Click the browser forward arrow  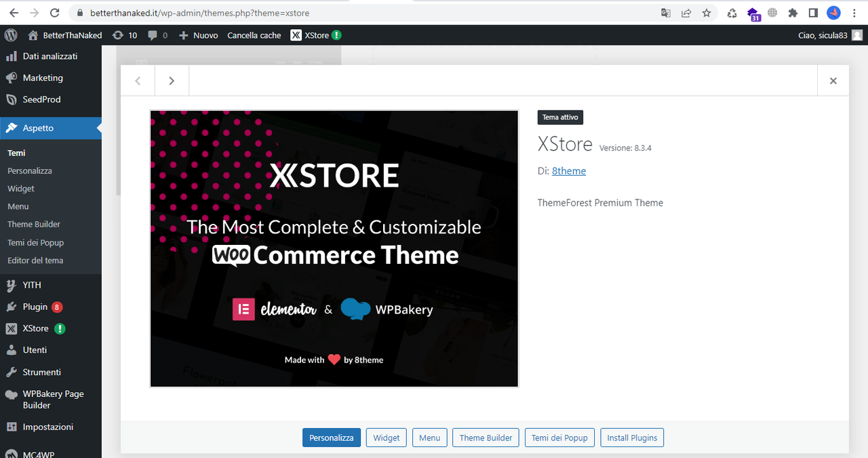point(34,13)
